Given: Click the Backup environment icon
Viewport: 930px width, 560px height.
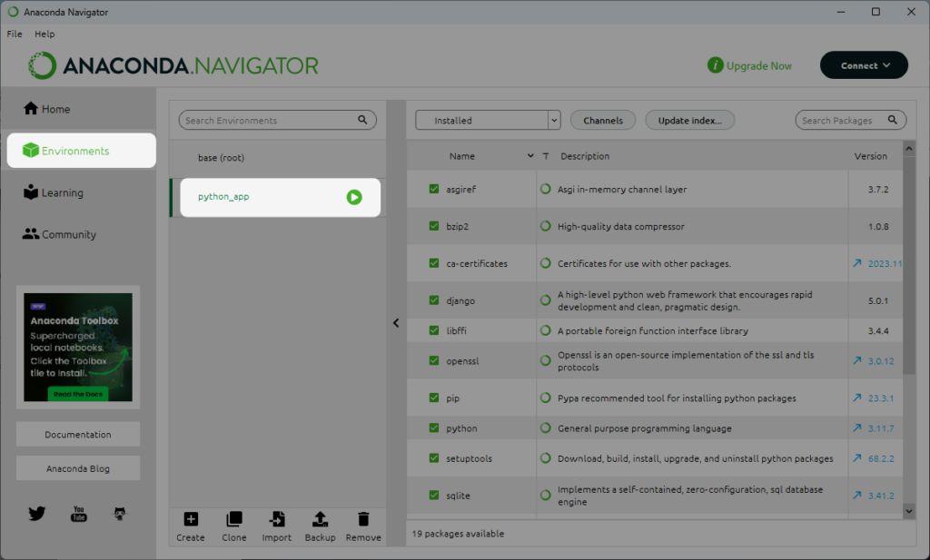Looking at the screenshot, I should [x=321, y=519].
